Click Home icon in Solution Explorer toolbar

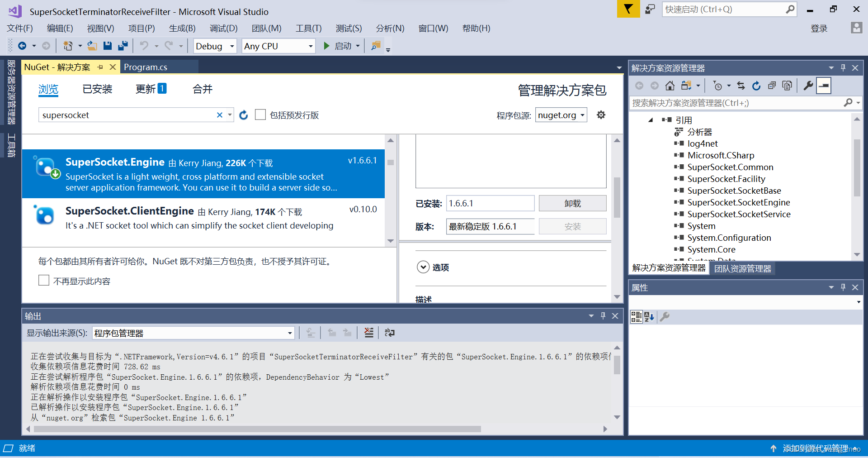(670, 86)
